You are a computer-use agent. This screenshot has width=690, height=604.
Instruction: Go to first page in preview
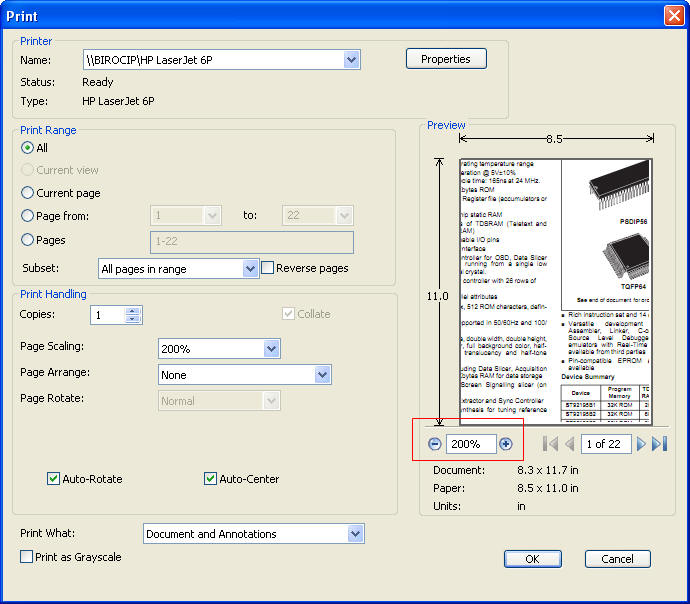550,444
